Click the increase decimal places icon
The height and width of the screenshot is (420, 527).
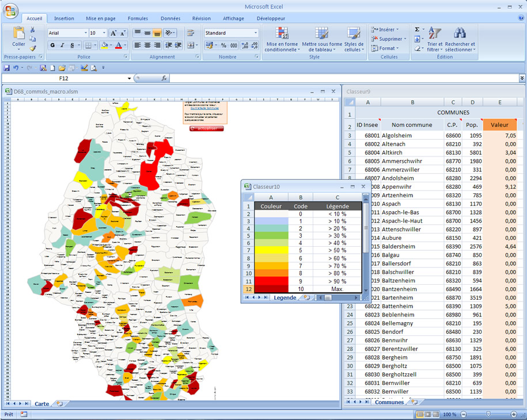[245, 45]
